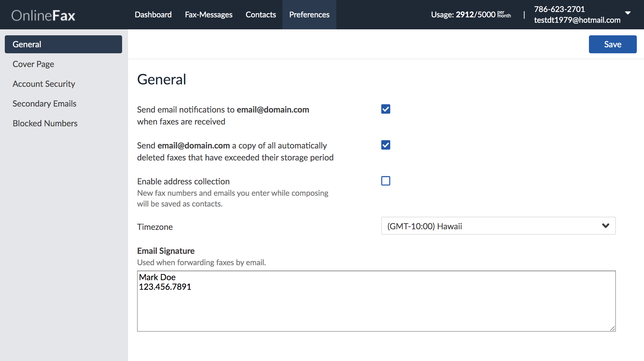The height and width of the screenshot is (361, 644).
Task: Click the OnlineFax logo
Action: [x=43, y=15]
